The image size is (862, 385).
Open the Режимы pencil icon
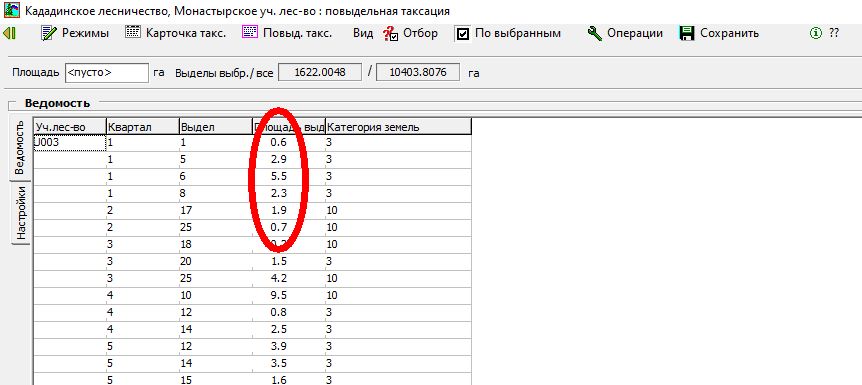tap(49, 33)
